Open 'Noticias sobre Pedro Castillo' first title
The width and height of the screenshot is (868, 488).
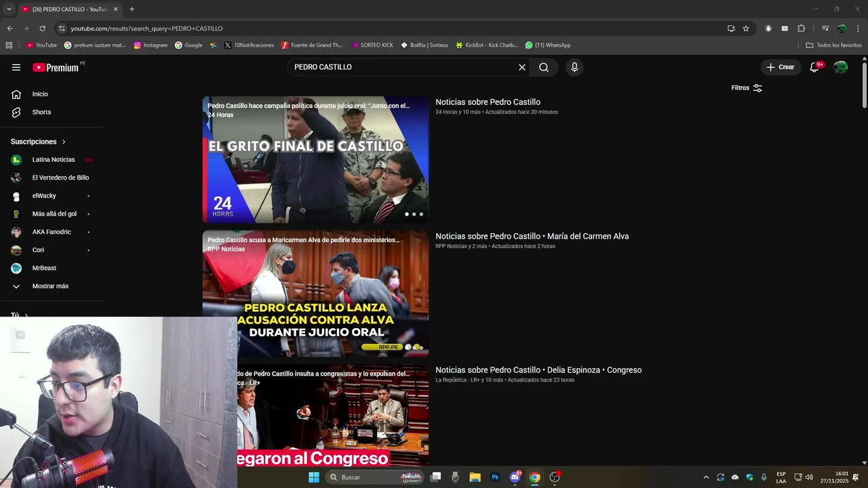pos(488,102)
